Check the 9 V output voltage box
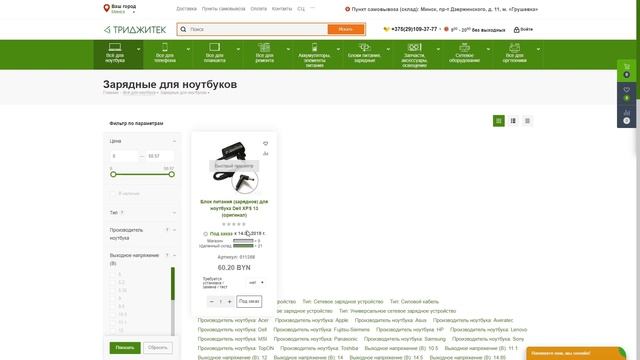The image size is (640, 360). point(113,298)
